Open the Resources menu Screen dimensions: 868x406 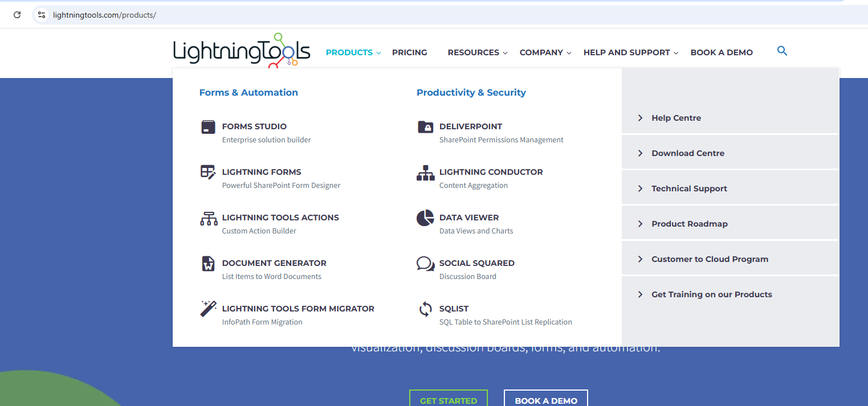(474, 52)
